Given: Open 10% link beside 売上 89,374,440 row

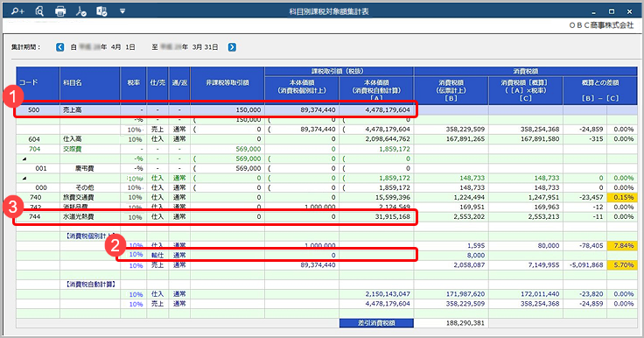Looking at the screenshot, I should coord(136,265).
